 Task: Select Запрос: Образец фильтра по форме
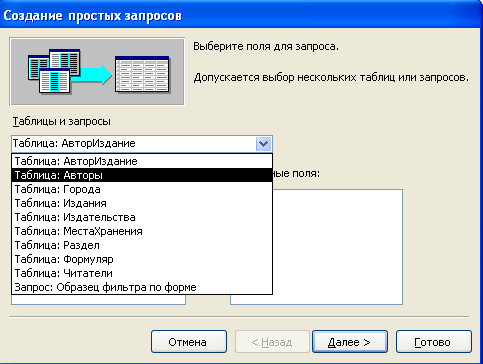(142, 287)
